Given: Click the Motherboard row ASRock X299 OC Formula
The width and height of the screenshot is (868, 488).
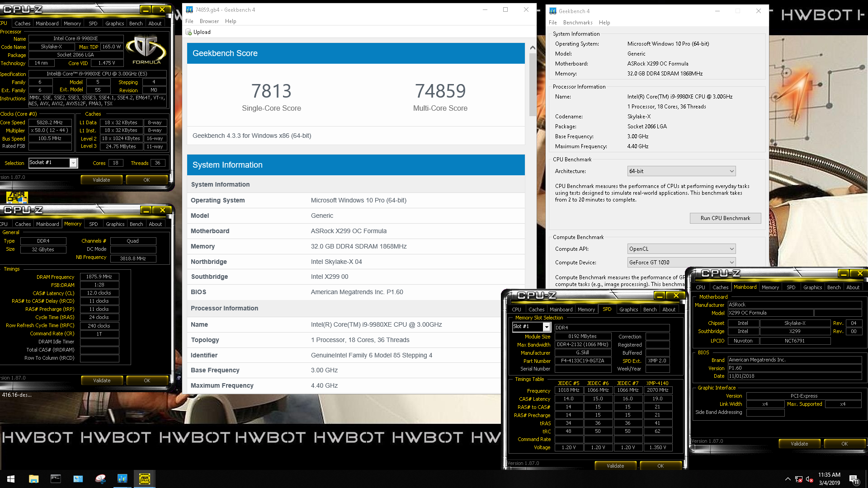Looking at the screenshot, I should pyautogui.click(x=356, y=231).
